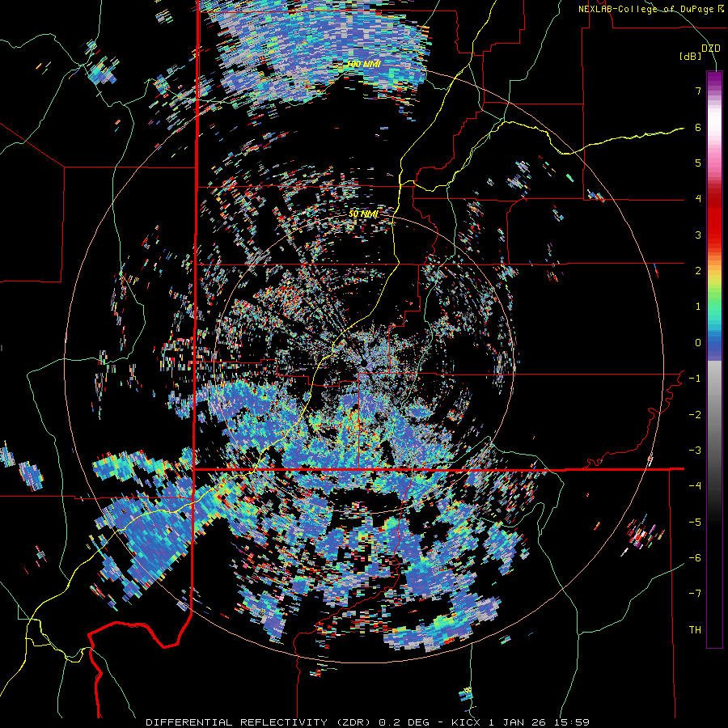Click the -3 value on the dB scale

[x=695, y=451]
